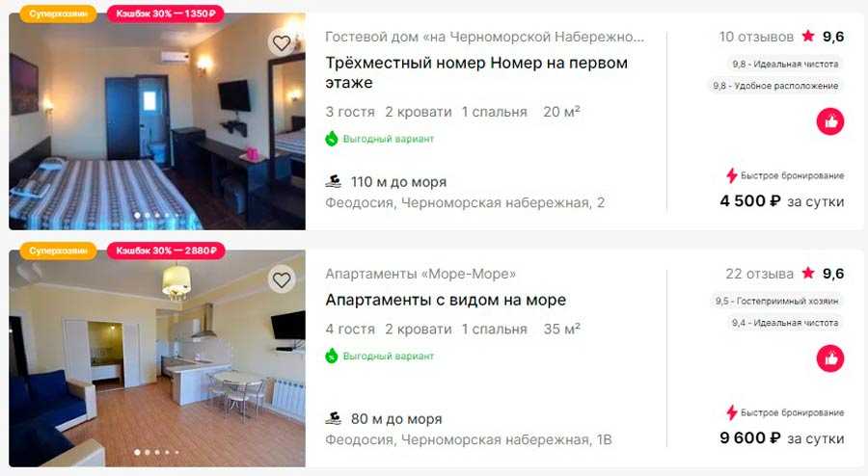Click the swimmer icon beside 80 м до моря

334,418
